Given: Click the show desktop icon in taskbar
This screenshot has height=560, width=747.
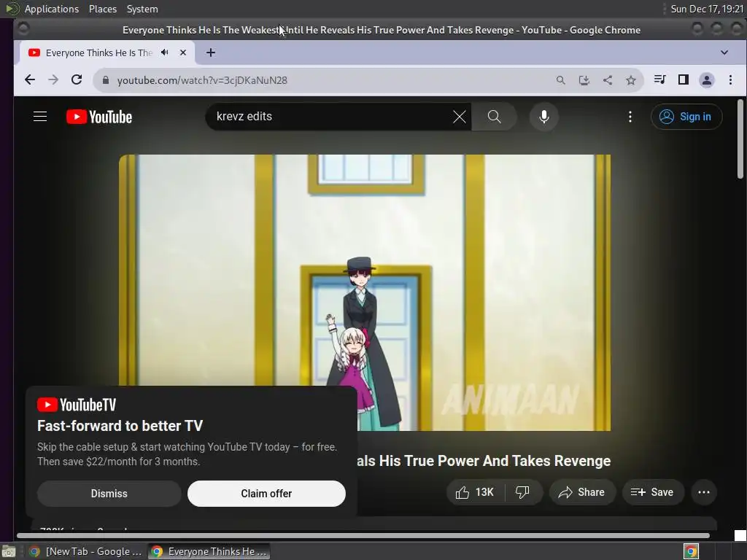Looking at the screenshot, I should [x=9, y=551].
